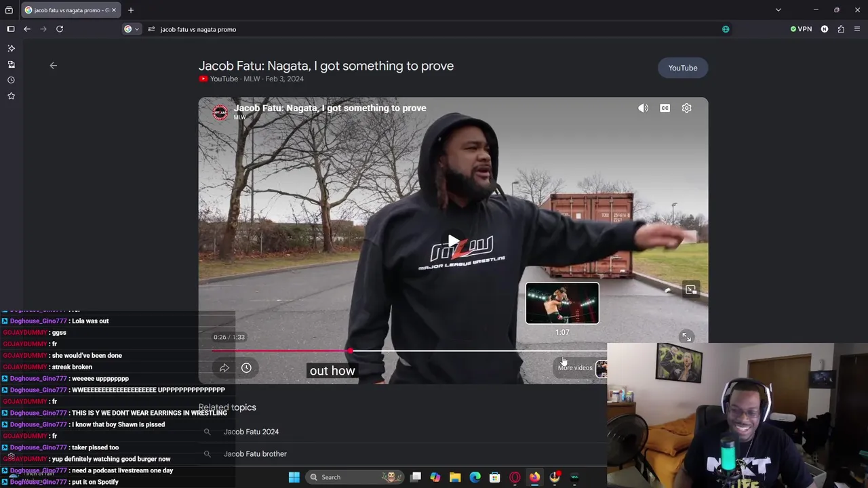Viewport: 868px width, 488px height.
Task: Open the Windows Start menu
Action: pos(294,477)
